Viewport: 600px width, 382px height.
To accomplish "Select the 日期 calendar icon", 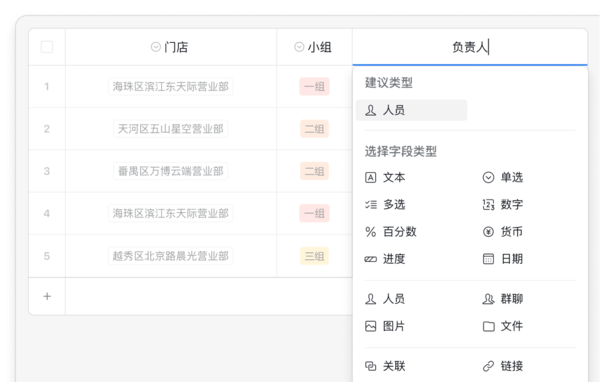I will pyautogui.click(x=488, y=259).
